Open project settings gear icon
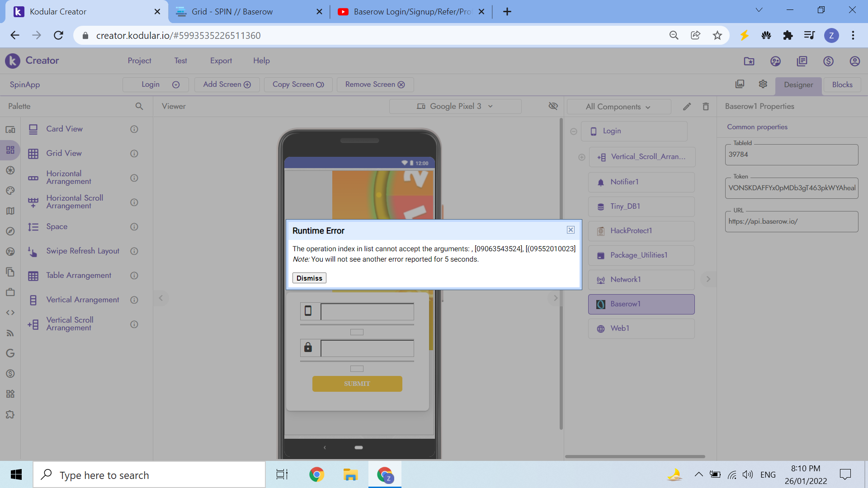Image resolution: width=868 pixels, height=488 pixels. pyautogui.click(x=763, y=84)
